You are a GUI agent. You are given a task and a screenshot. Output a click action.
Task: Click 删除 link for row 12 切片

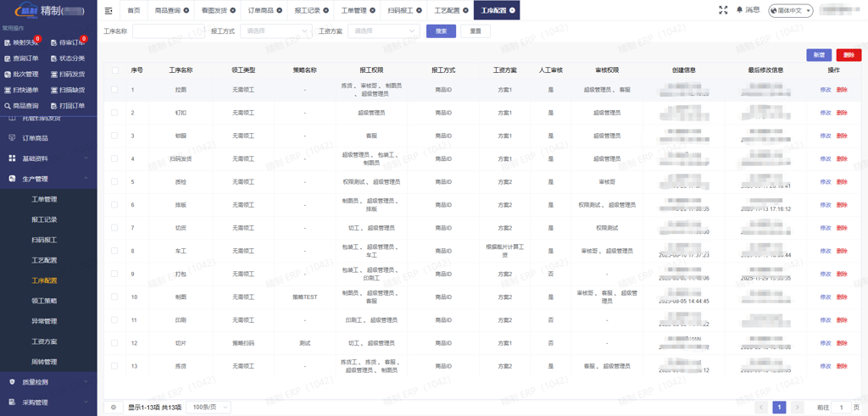click(x=842, y=343)
